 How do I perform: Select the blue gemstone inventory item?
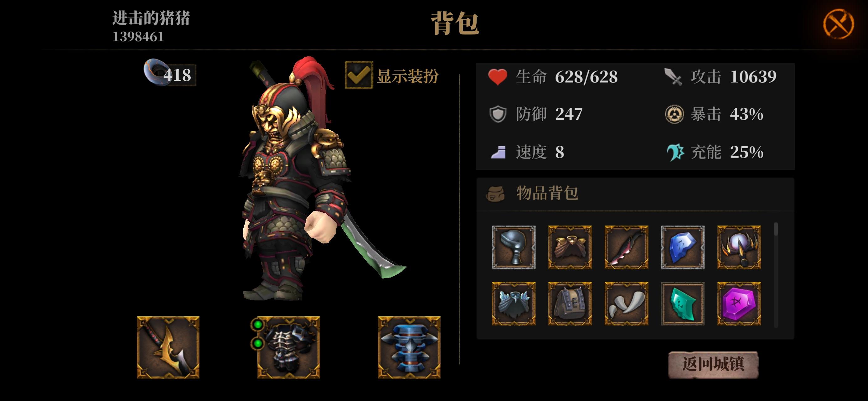click(683, 247)
